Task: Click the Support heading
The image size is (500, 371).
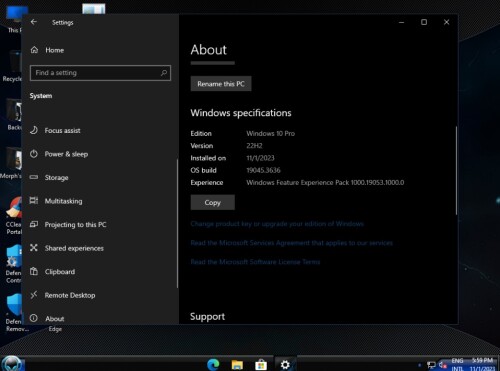Action: click(x=207, y=317)
